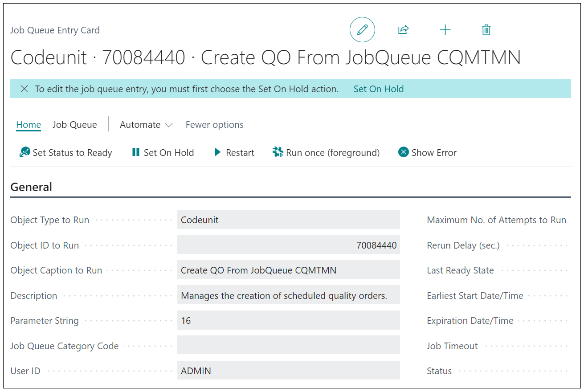584x392 pixels.
Task: Select the Home ribbon tab
Action: pos(28,124)
